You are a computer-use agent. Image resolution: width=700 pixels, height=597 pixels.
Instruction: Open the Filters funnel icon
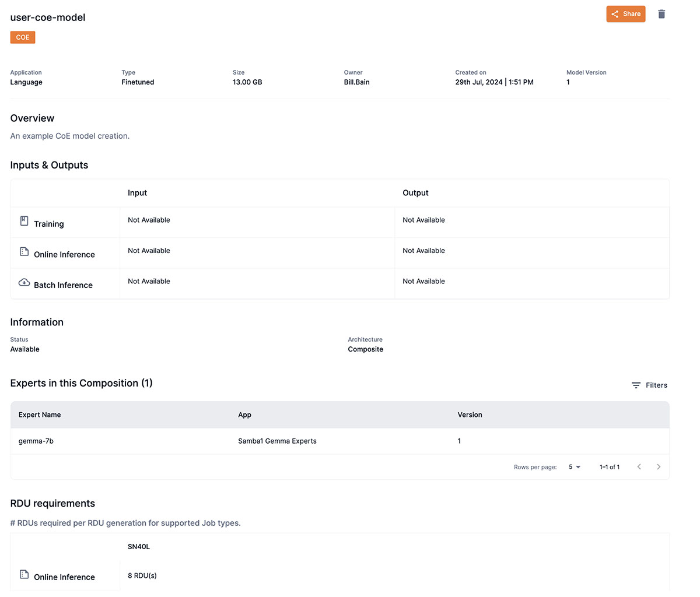coord(636,385)
